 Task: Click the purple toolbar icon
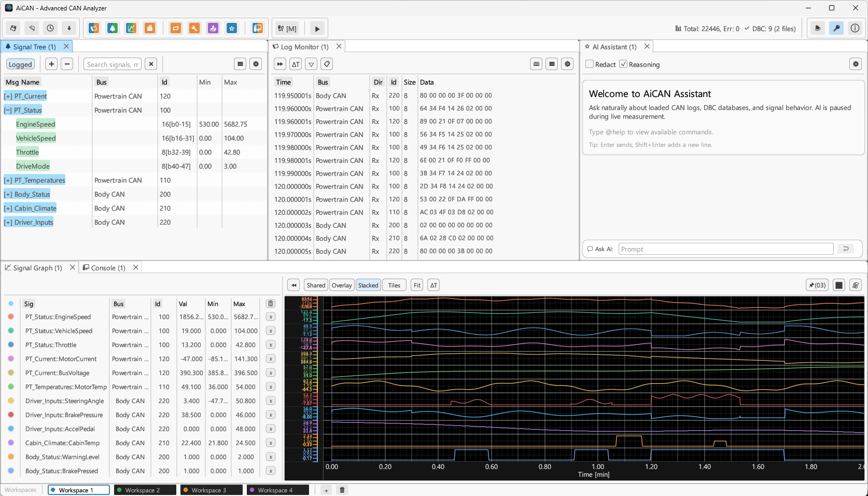[x=213, y=28]
